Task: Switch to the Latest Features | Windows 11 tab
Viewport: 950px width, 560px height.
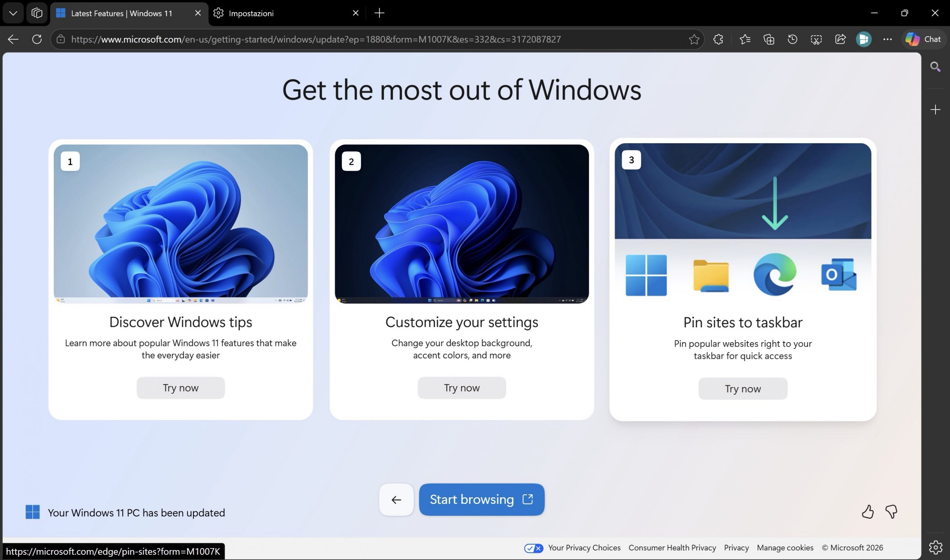Action: (x=129, y=13)
